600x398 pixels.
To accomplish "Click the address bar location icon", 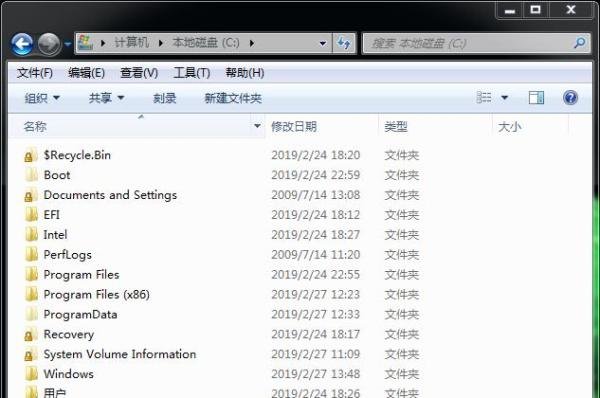I will (x=85, y=43).
